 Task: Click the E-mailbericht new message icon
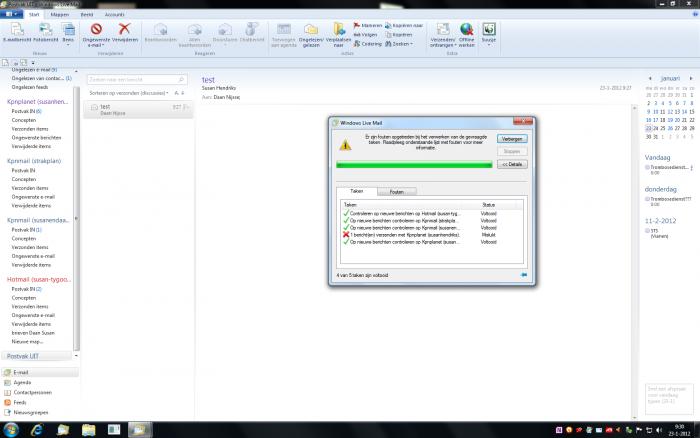[17, 30]
